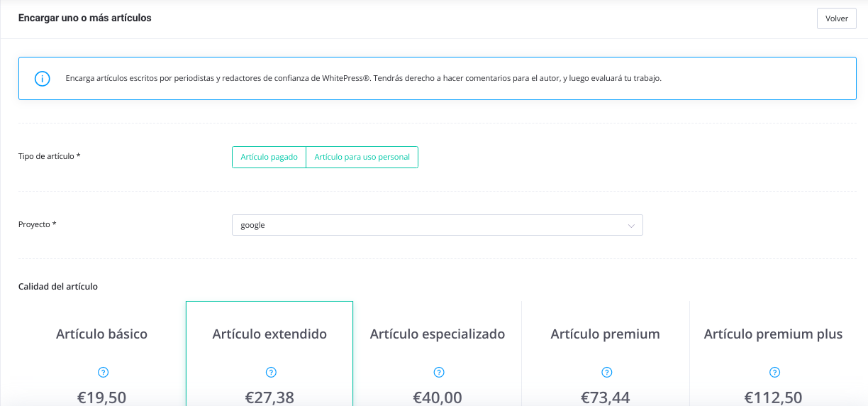Click the €27,38 price
868x406 pixels.
click(270, 397)
